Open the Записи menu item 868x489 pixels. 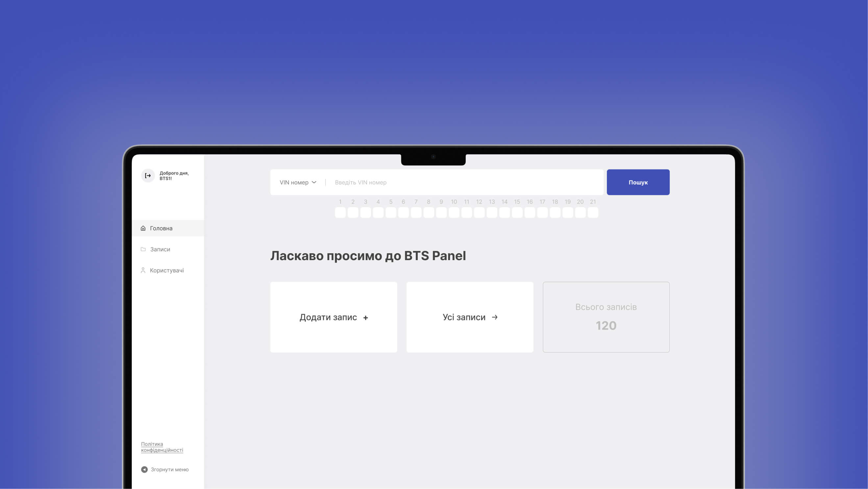coord(160,249)
